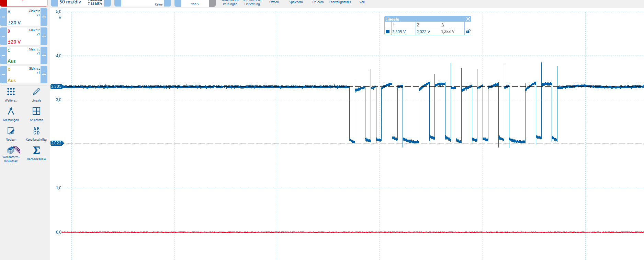The image size is (644, 260).
Task: Select ruler 2 value 2,022 V cell
Action: pyautogui.click(x=428, y=32)
